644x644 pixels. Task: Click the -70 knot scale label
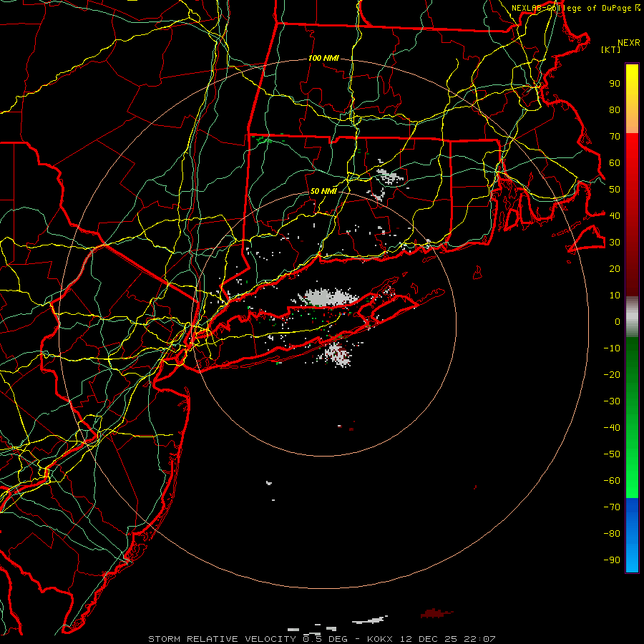pos(612,507)
